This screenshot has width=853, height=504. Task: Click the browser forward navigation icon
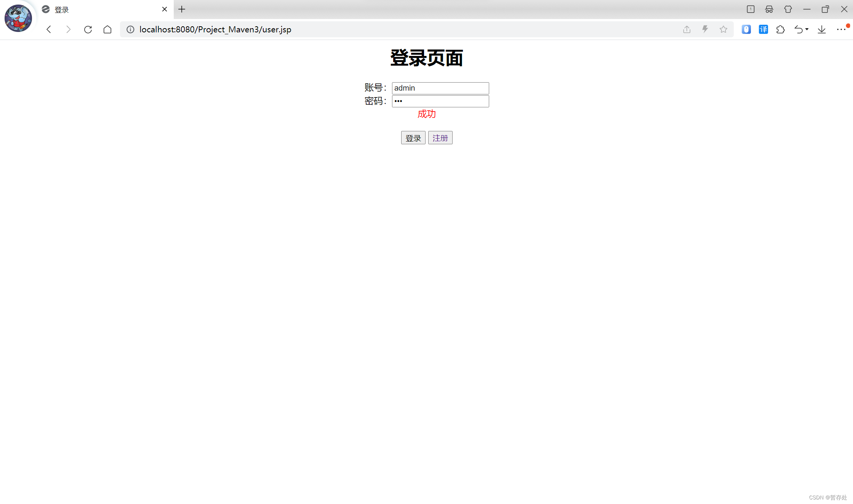(x=68, y=29)
